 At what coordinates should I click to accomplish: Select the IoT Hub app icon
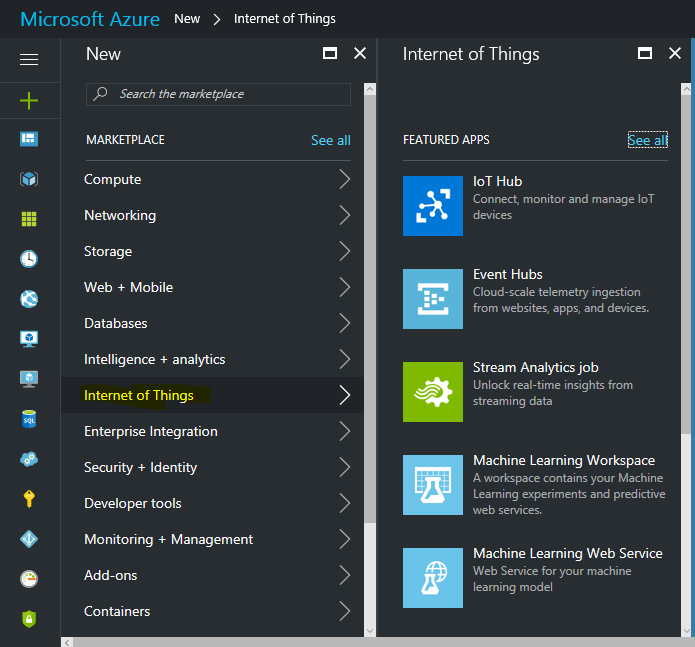(433, 206)
